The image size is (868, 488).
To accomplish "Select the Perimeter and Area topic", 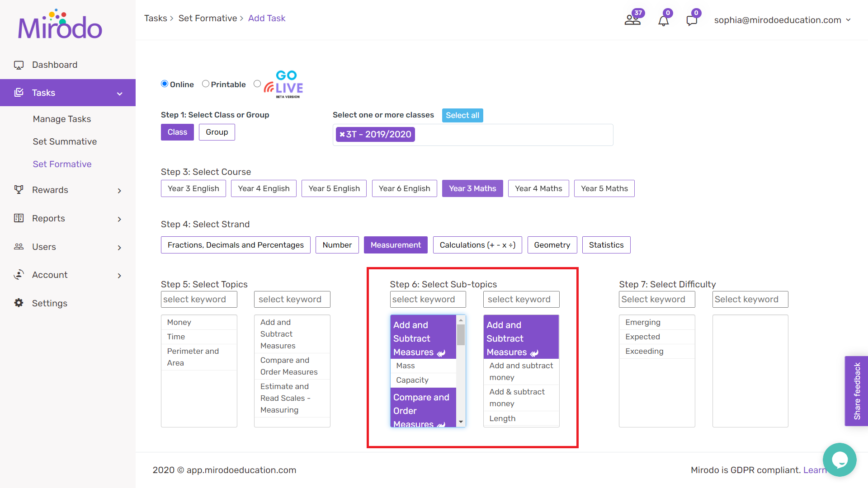I will pyautogui.click(x=199, y=357).
